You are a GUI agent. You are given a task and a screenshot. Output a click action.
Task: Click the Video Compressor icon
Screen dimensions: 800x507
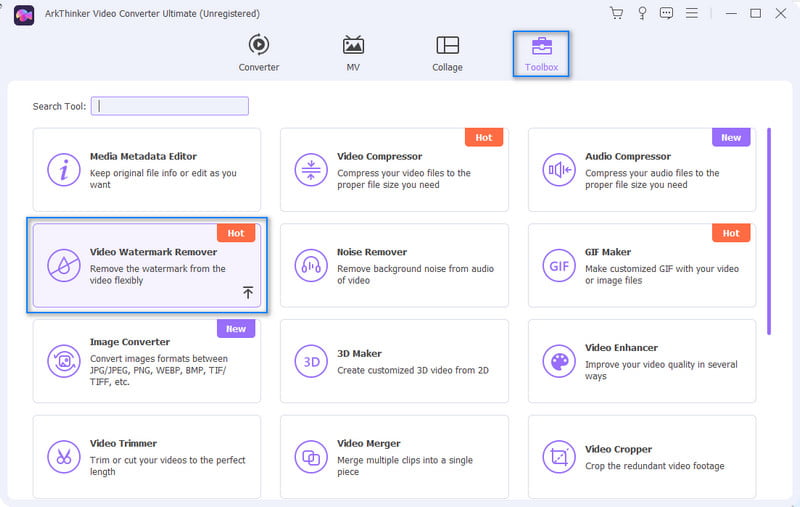coord(311,170)
